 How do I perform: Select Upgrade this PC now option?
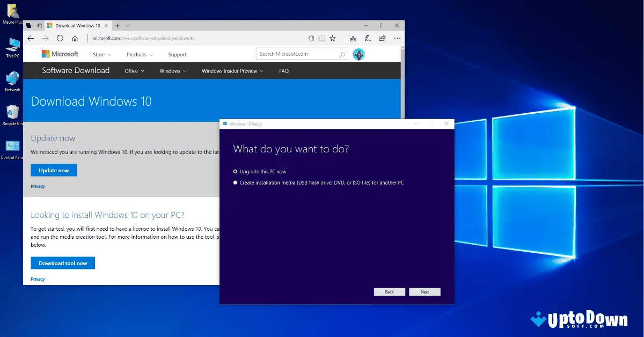[x=236, y=172]
